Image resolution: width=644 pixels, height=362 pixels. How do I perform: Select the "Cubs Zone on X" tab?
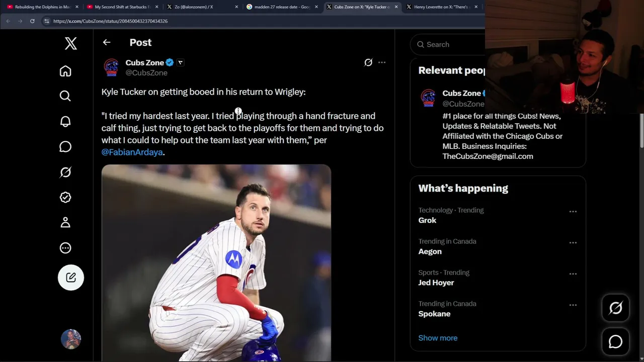click(x=362, y=7)
